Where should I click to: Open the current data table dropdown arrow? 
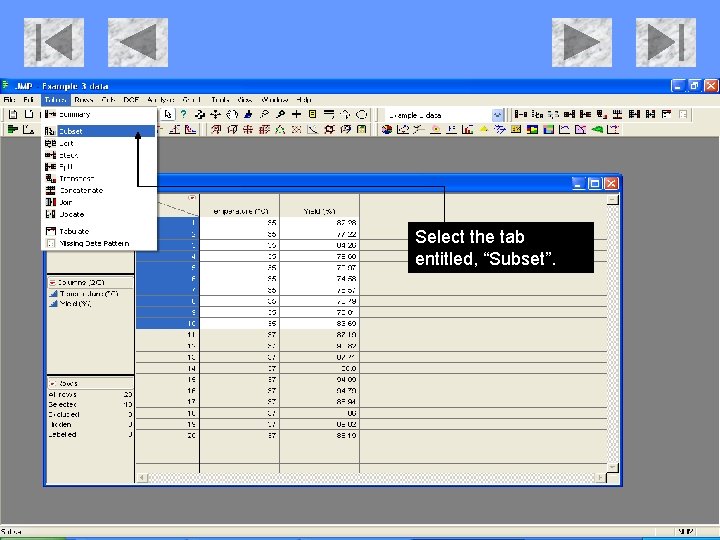point(497,115)
